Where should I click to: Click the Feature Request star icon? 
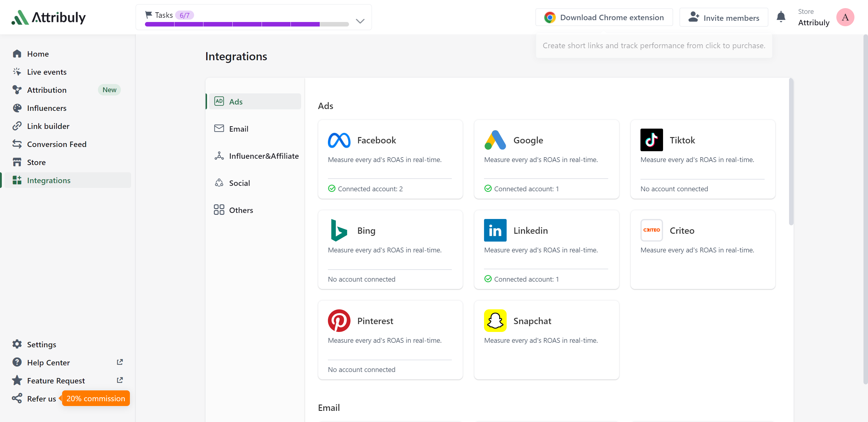click(17, 380)
